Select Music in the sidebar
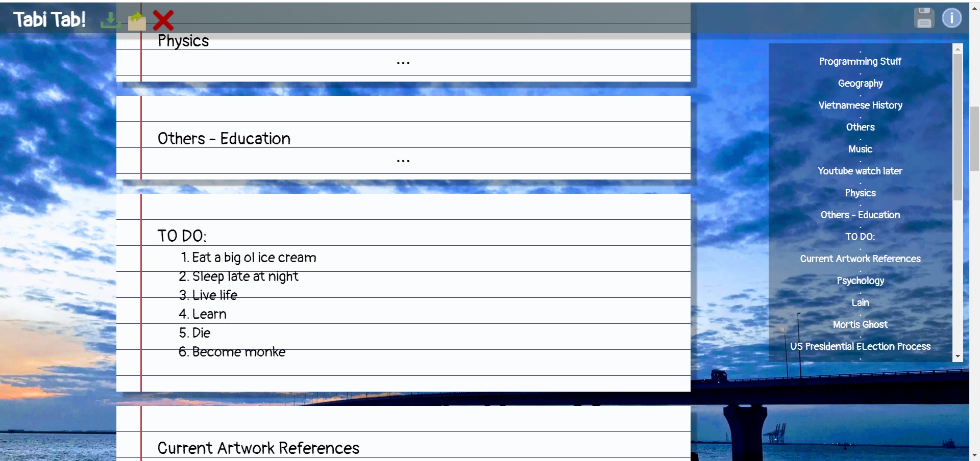This screenshot has width=980, height=461. click(860, 149)
